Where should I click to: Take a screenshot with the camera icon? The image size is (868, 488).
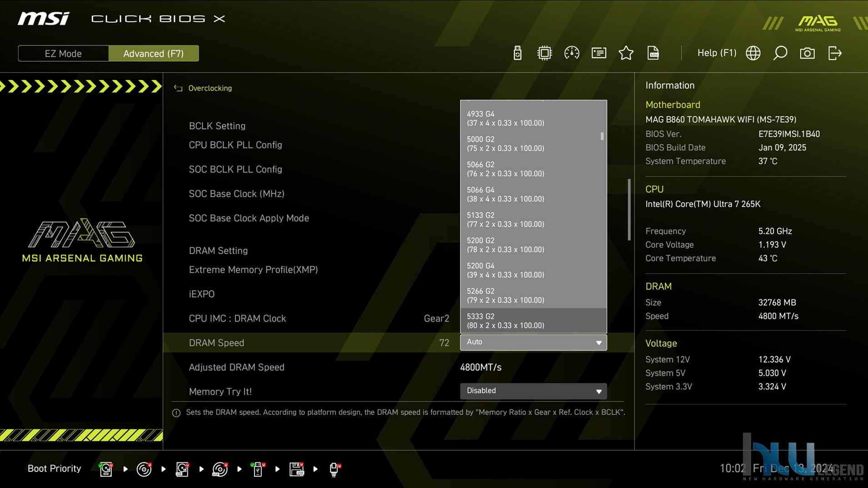tap(807, 53)
